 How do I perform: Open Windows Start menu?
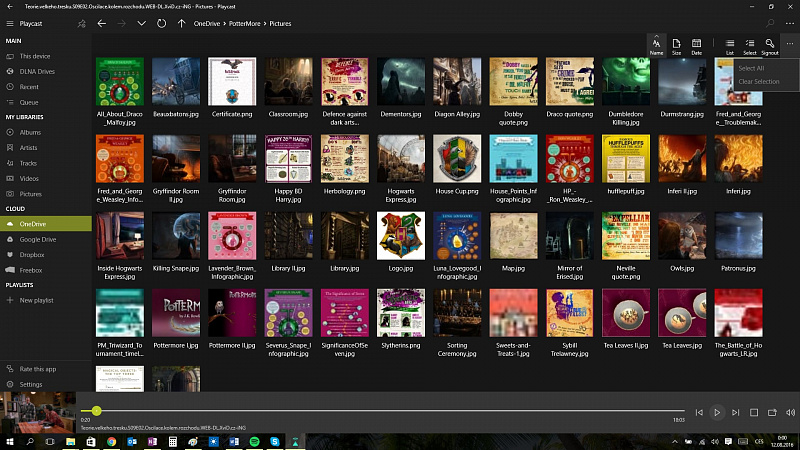10,441
